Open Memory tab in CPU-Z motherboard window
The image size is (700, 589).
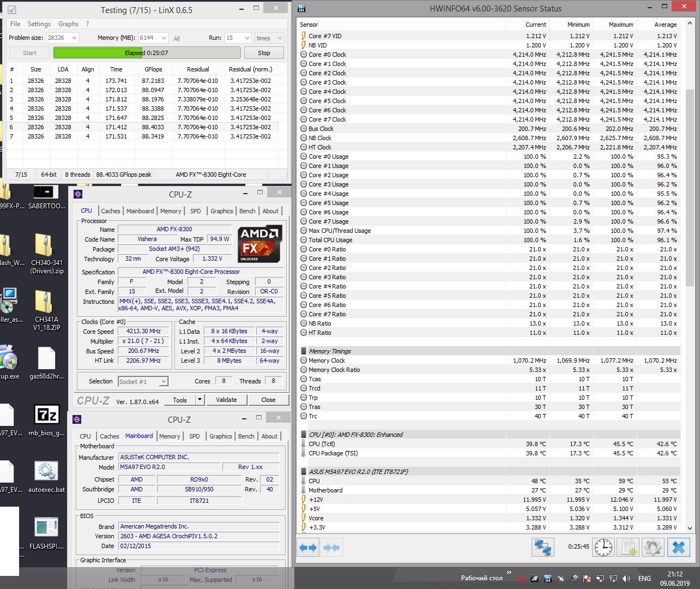click(170, 436)
